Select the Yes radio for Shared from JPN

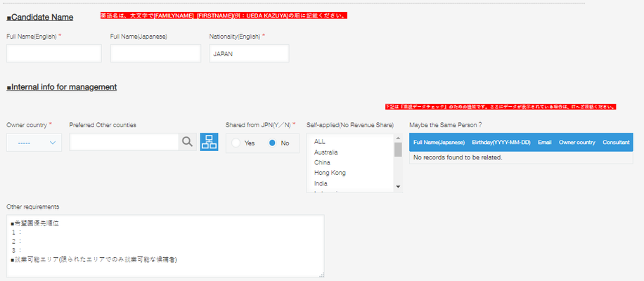click(x=236, y=143)
